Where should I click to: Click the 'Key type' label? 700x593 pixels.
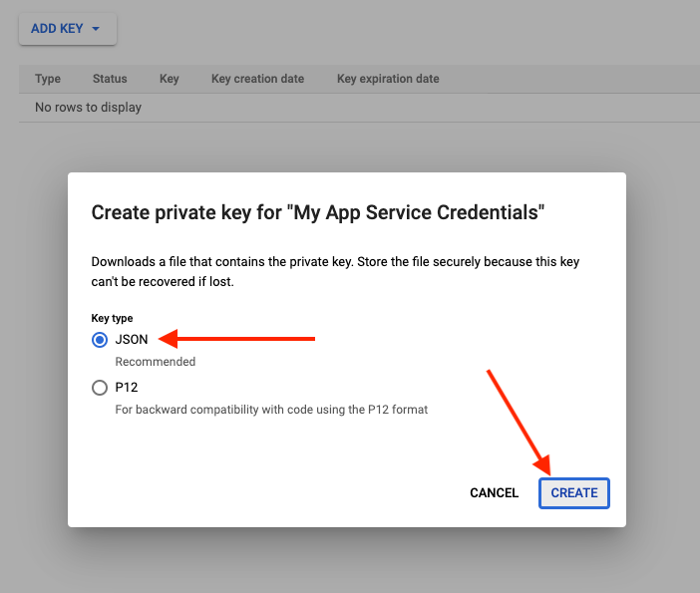112,318
